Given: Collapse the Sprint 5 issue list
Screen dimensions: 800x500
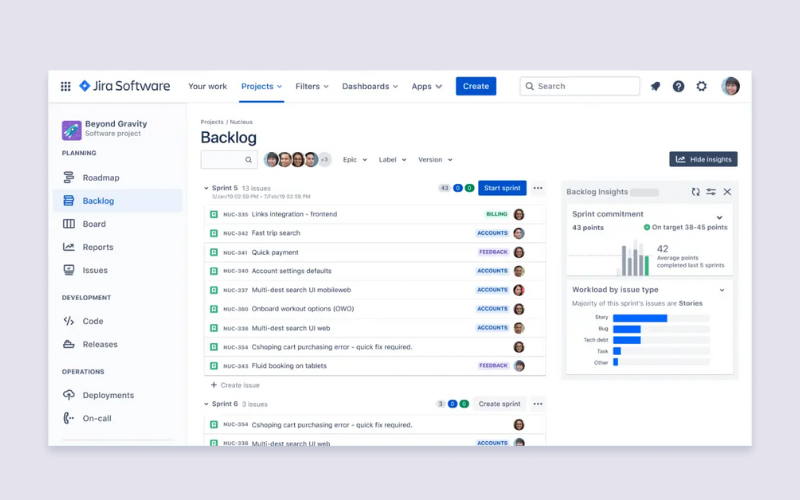Looking at the screenshot, I should tap(206, 188).
